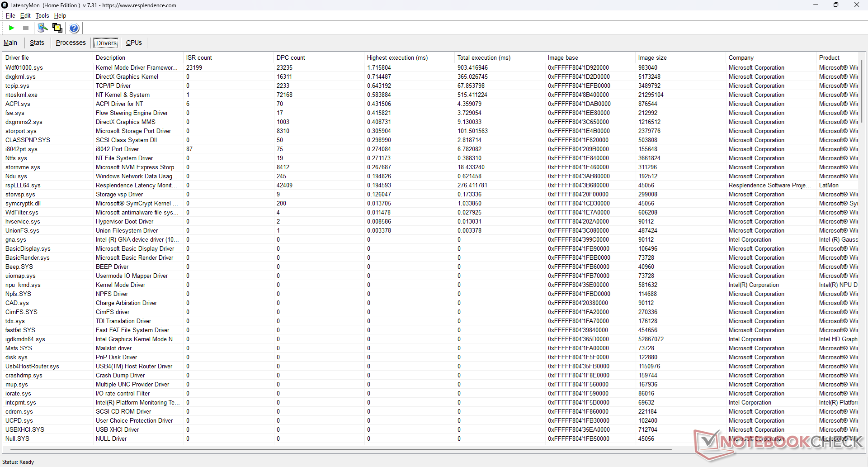Click the 1.715804 highest execution value

point(379,67)
